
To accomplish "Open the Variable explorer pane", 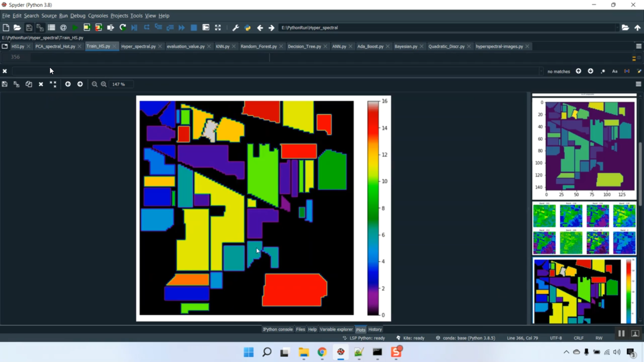I will (x=336, y=329).
